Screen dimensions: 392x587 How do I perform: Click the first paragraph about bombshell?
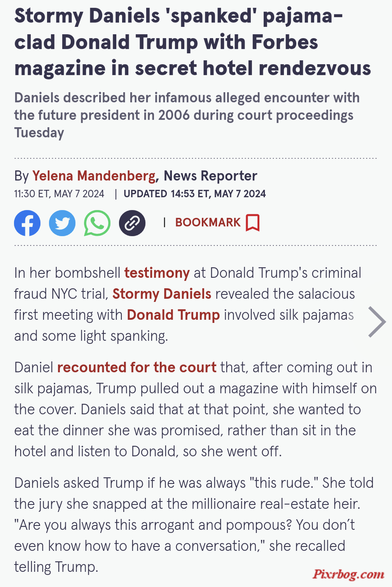pos(188,304)
